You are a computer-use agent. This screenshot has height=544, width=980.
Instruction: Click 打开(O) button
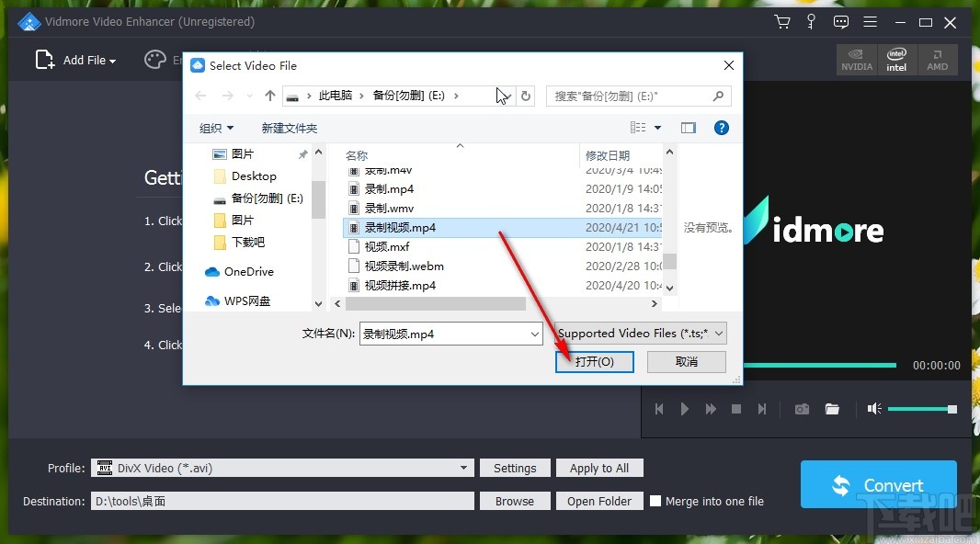click(x=595, y=362)
